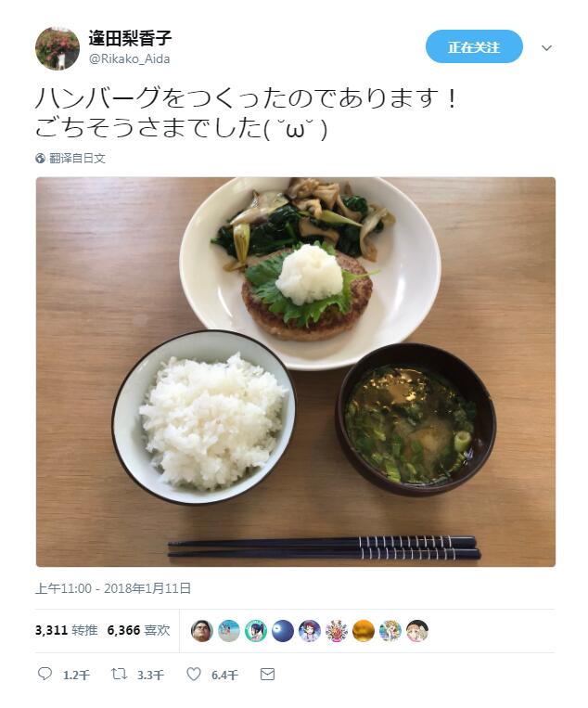The image size is (588, 708).
Task: Open the 3,311 转推 retweets list
Action: [x=67, y=630]
